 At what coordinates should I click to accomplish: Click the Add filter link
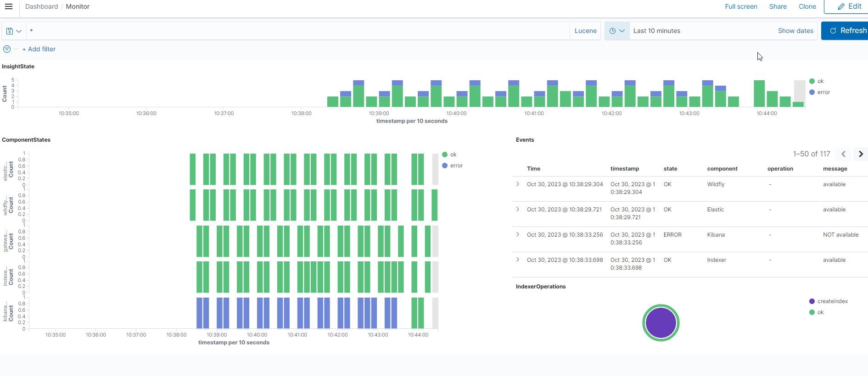tap(39, 49)
